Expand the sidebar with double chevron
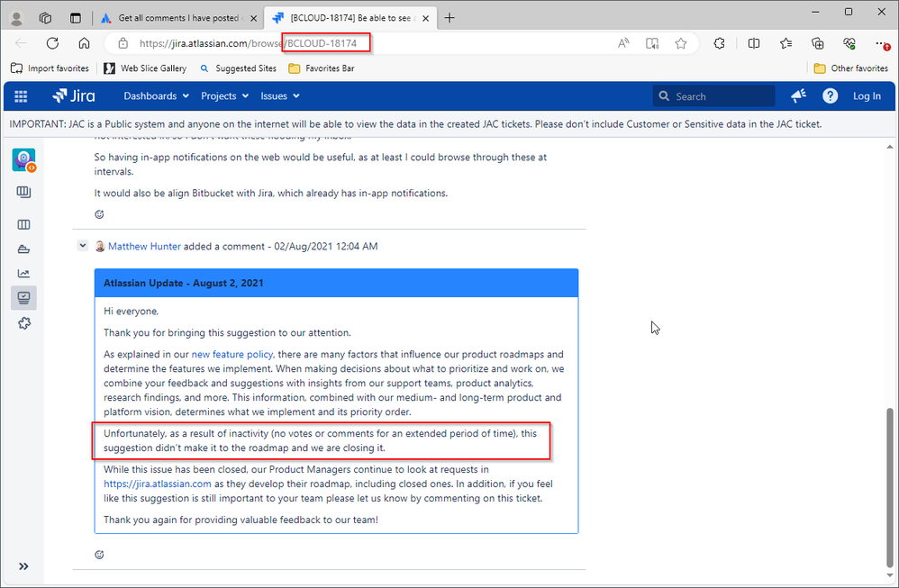The image size is (899, 588). click(23, 566)
